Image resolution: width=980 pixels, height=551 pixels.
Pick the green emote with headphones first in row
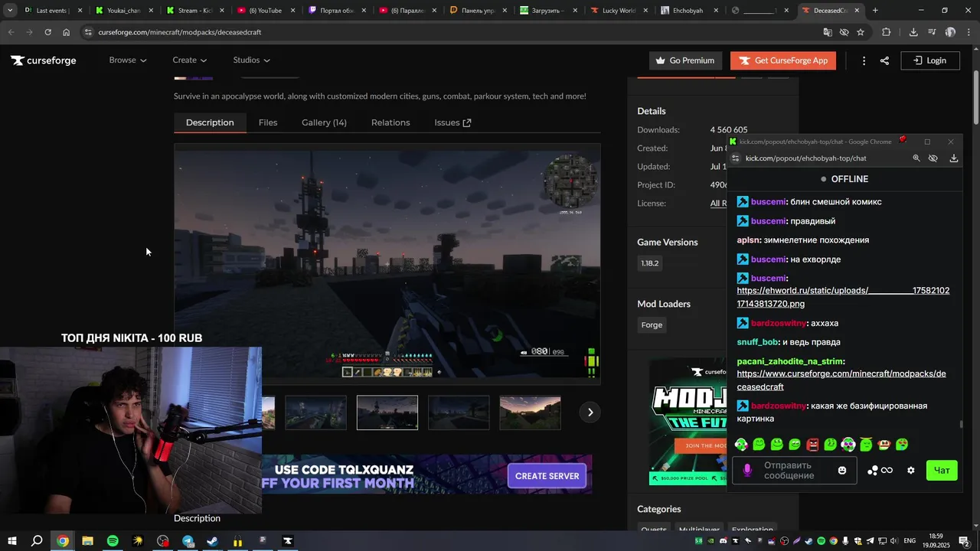coord(740,444)
